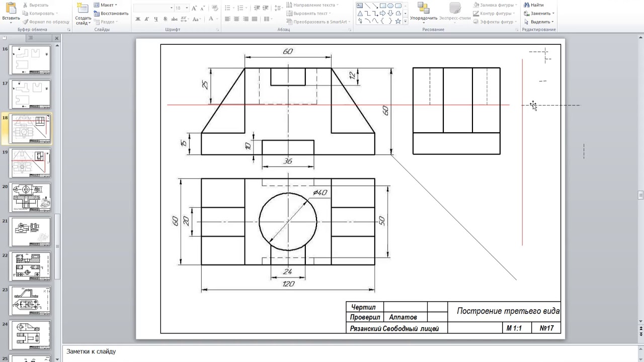Toggle align text left
The image size is (644, 362).
coord(227,19)
